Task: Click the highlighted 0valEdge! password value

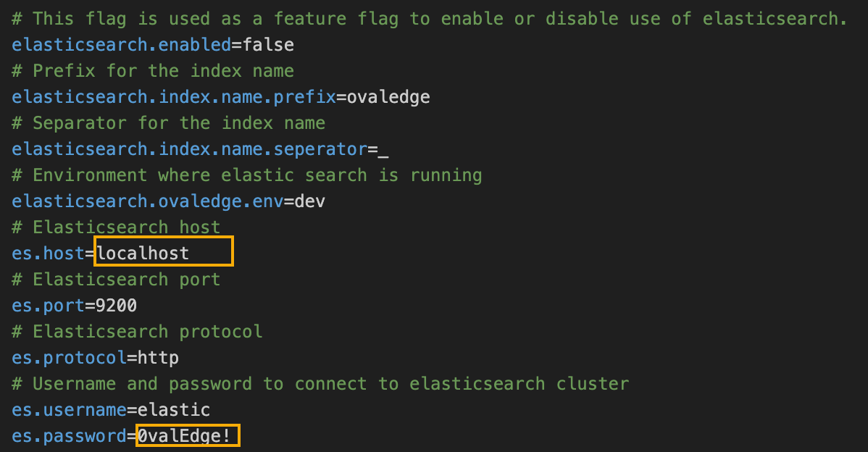Action: (x=188, y=436)
